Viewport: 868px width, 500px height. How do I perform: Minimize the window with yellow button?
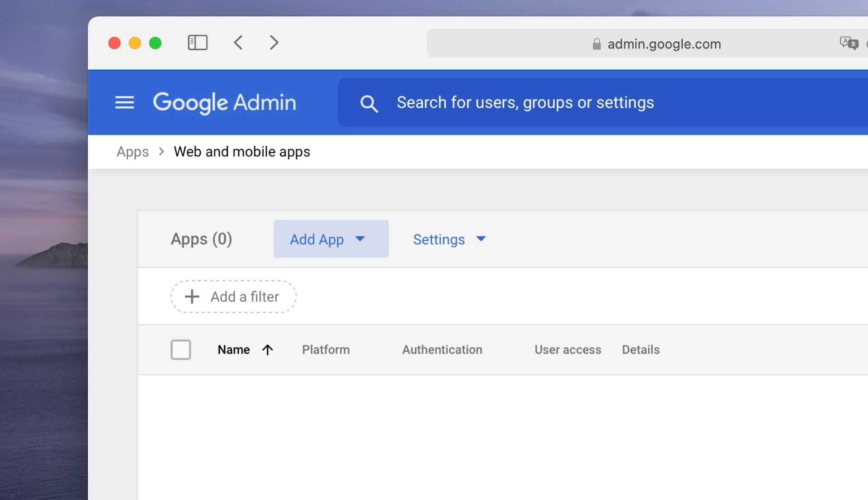[135, 43]
